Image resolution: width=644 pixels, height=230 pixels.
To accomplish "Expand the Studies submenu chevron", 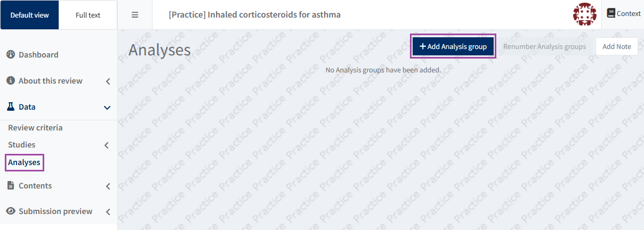I will (107, 145).
